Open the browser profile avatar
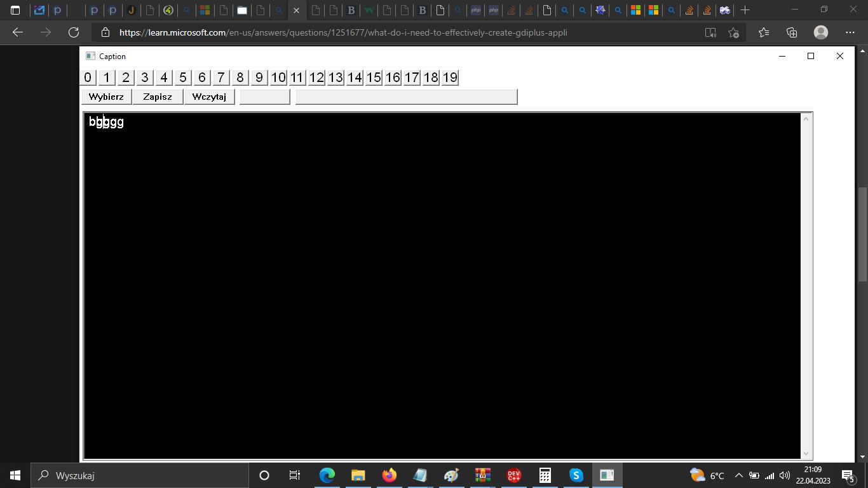 point(820,32)
